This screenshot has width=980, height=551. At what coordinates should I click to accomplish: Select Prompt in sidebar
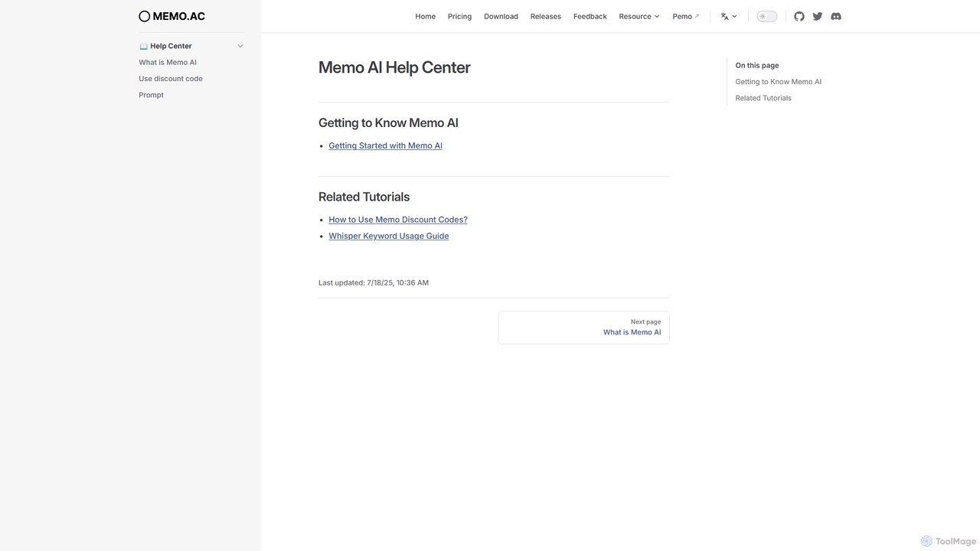point(151,95)
